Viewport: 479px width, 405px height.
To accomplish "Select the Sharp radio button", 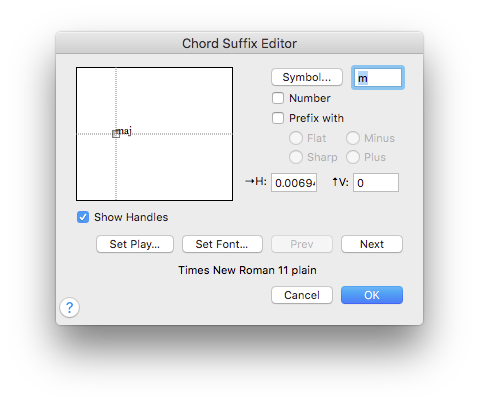I will (x=296, y=157).
